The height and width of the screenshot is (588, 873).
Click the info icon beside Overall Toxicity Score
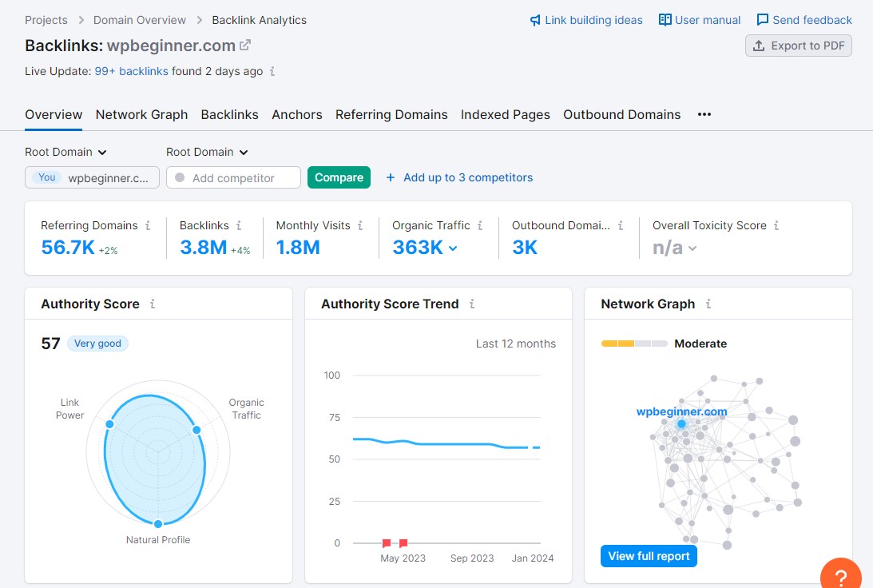[776, 225]
